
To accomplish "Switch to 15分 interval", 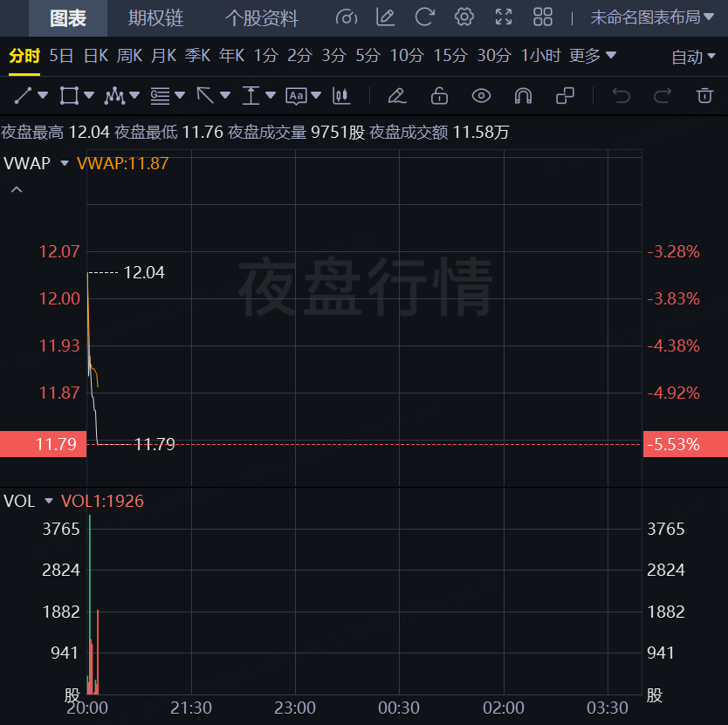I will click(450, 56).
